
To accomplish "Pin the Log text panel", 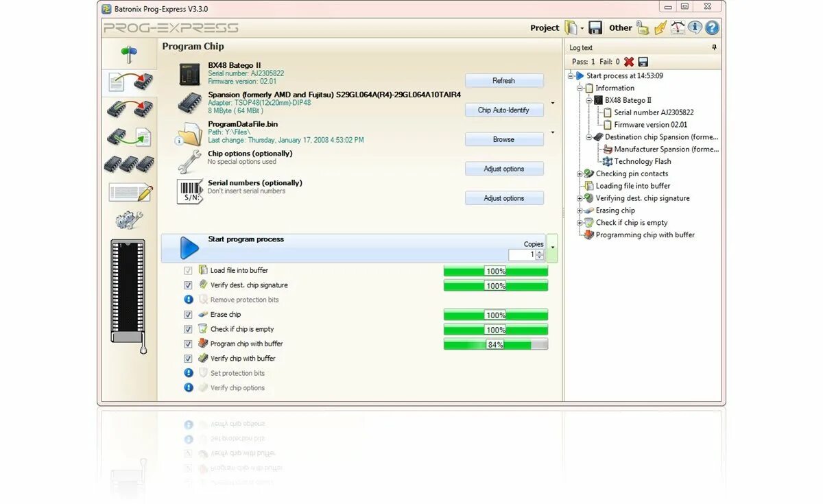I will (714, 47).
